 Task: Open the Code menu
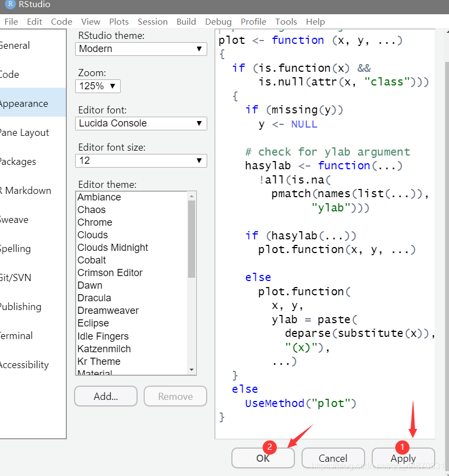61,22
